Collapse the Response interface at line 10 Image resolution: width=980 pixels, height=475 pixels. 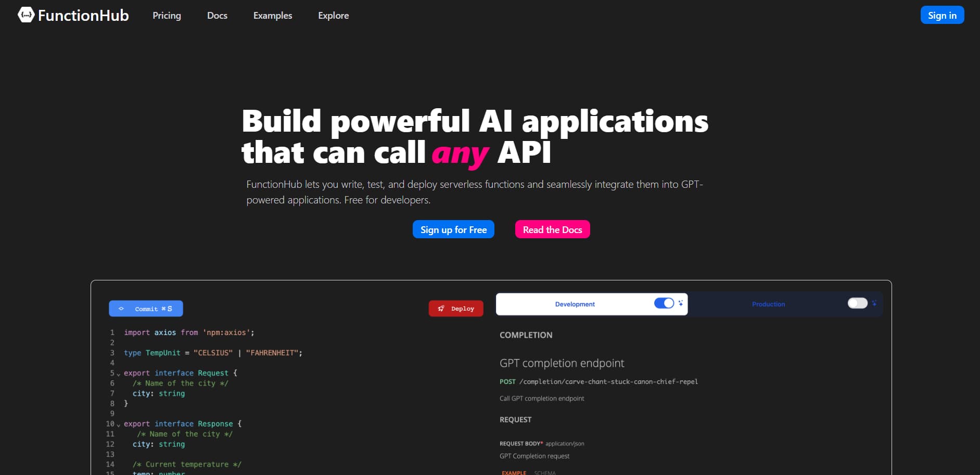119,425
